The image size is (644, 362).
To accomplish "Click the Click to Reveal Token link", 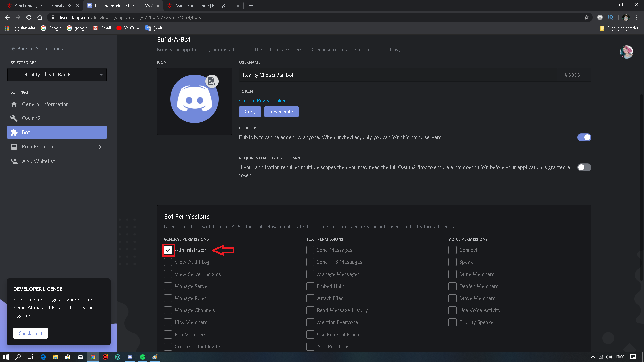I will click(263, 101).
